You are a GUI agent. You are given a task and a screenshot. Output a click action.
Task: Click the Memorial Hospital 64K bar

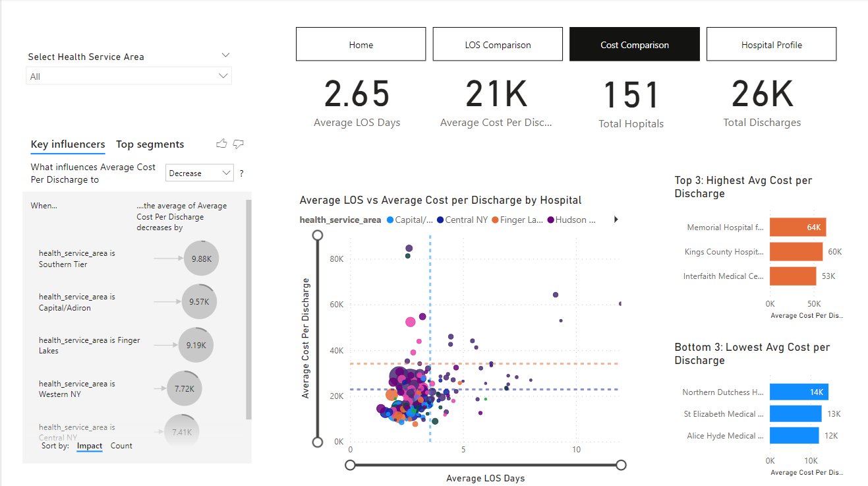point(797,228)
